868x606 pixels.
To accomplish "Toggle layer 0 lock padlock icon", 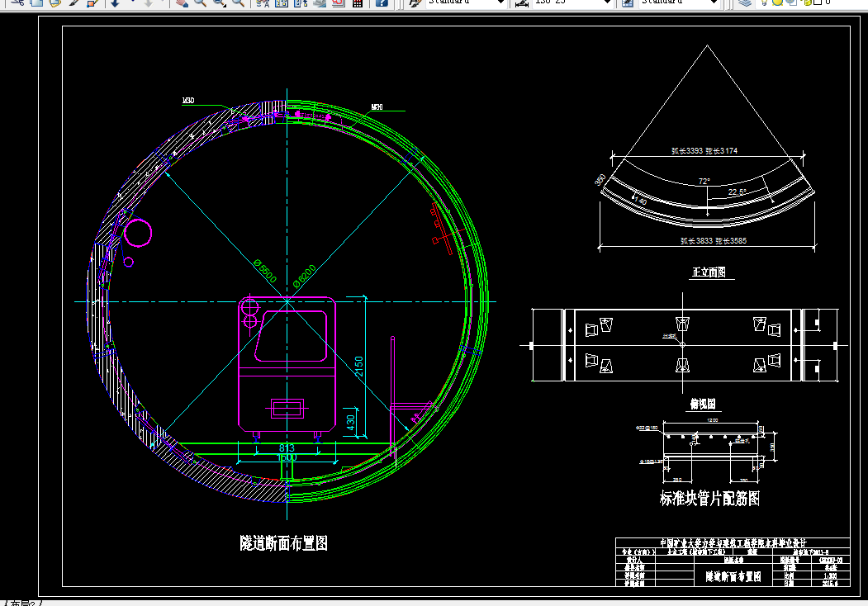I will click(x=807, y=2).
